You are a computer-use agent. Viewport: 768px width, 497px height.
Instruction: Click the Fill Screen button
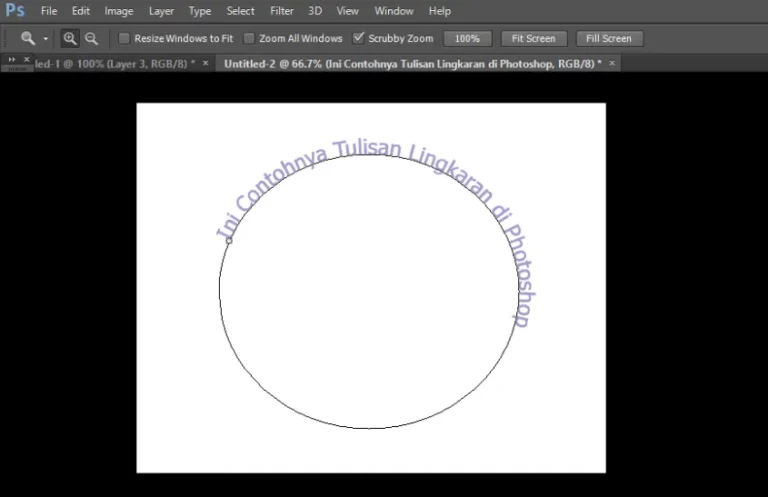point(609,38)
